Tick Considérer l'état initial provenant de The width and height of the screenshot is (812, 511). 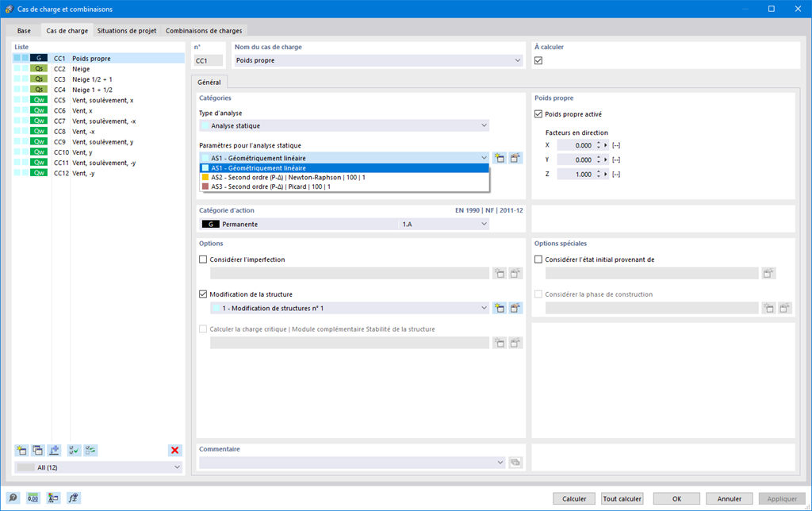coord(538,259)
